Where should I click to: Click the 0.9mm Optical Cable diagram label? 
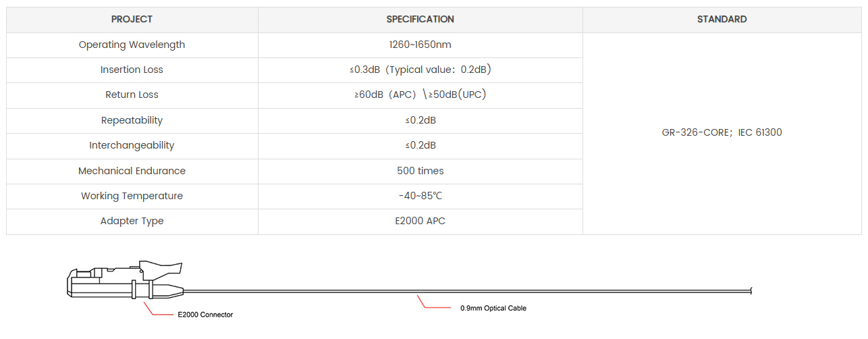coord(493,308)
